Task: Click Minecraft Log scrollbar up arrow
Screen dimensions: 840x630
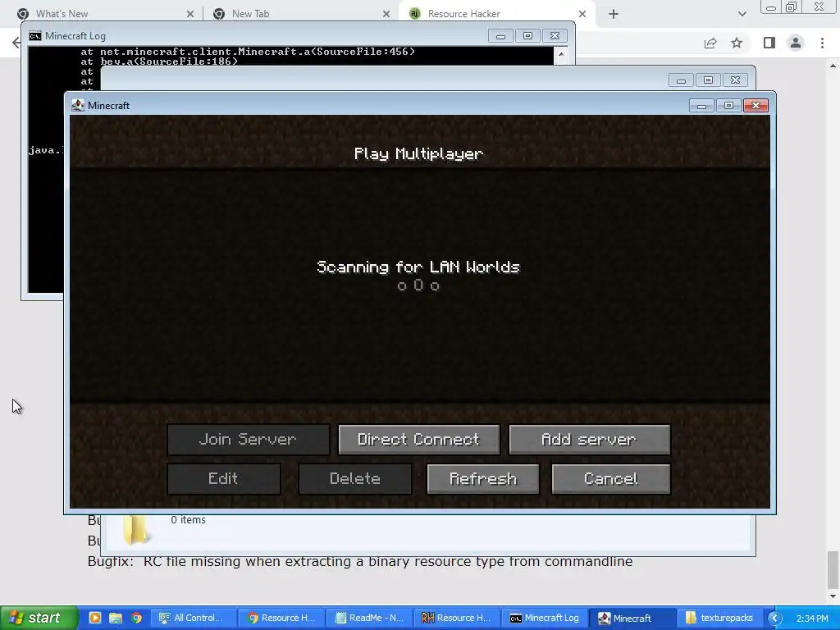Action: pyautogui.click(x=561, y=54)
